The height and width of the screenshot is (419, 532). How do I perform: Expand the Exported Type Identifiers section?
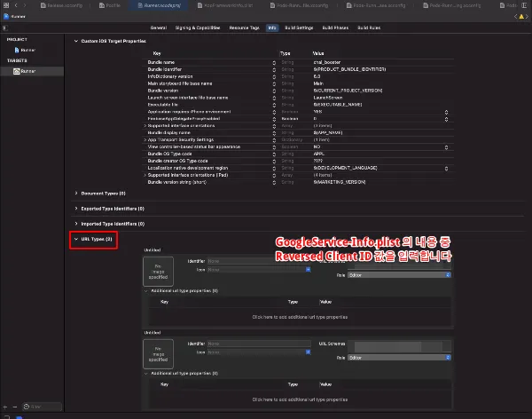click(74, 209)
